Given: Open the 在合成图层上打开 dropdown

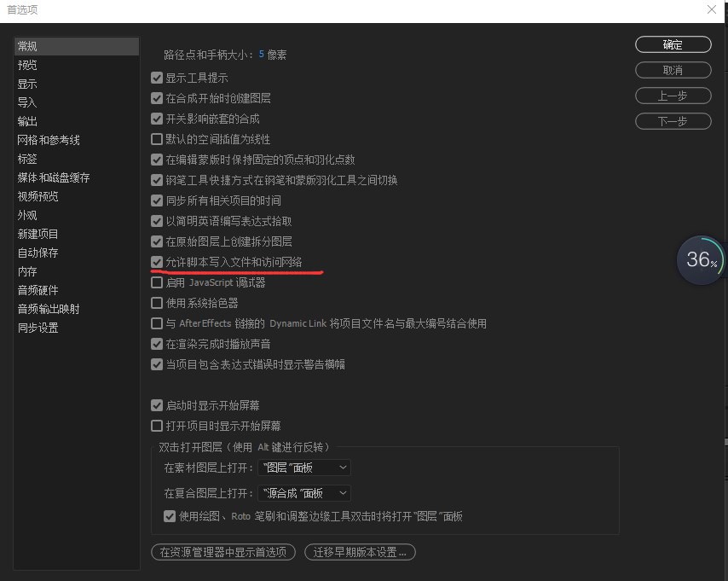Looking at the screenshot, I should (x=304, y=492).
